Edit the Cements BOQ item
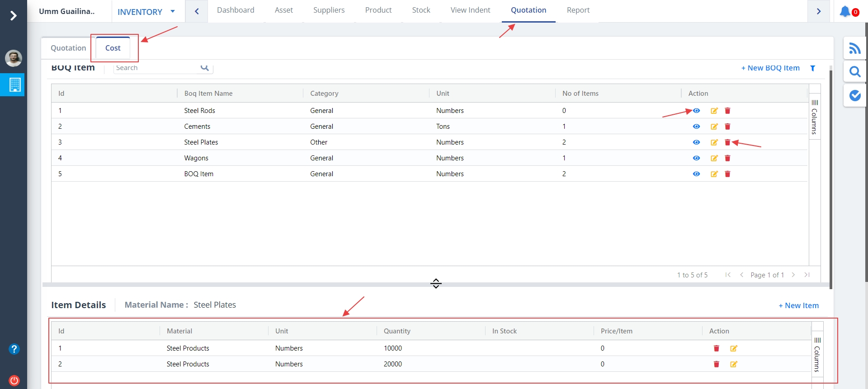 (714, 127)
